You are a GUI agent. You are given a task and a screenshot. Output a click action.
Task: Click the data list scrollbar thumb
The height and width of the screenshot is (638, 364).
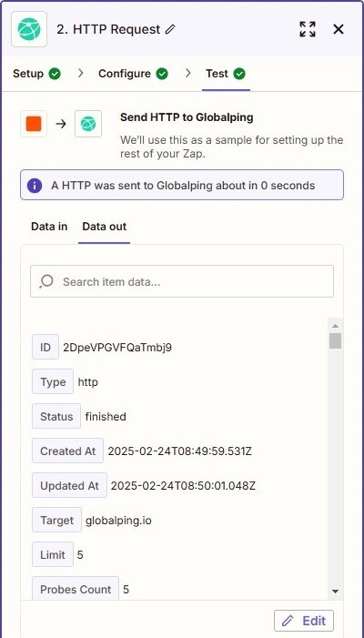pos(335,341)
